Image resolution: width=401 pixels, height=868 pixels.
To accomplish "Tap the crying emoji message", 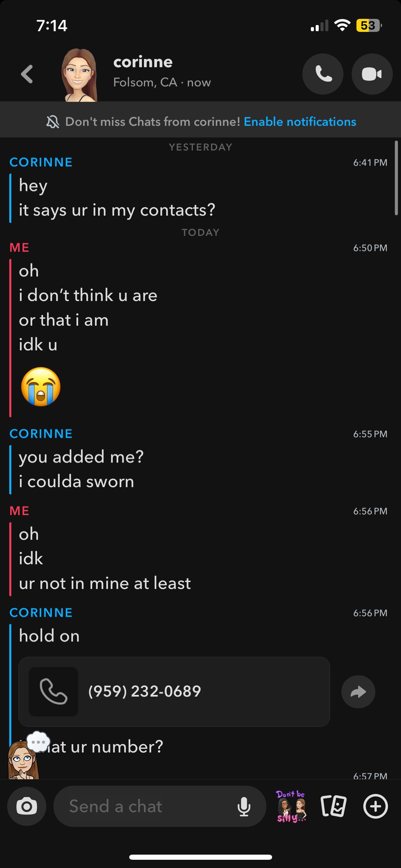I will pyautogui.click(x=41, y=387).
